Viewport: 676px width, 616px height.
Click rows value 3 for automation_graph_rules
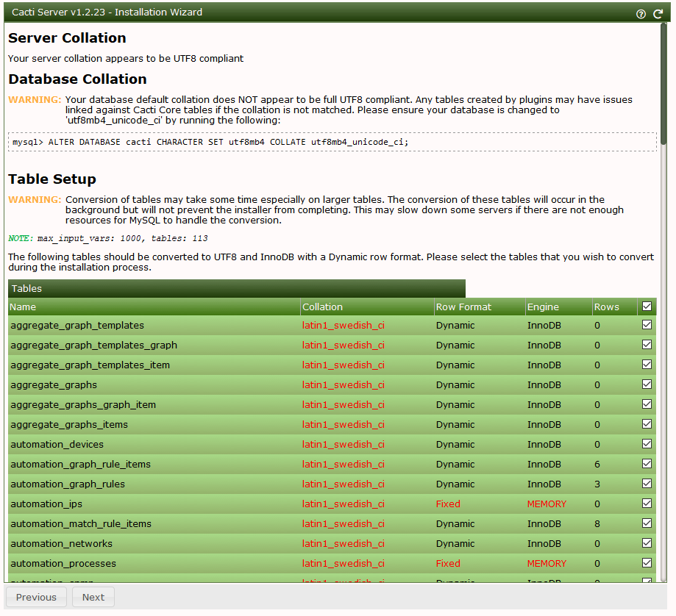[597, 484]
